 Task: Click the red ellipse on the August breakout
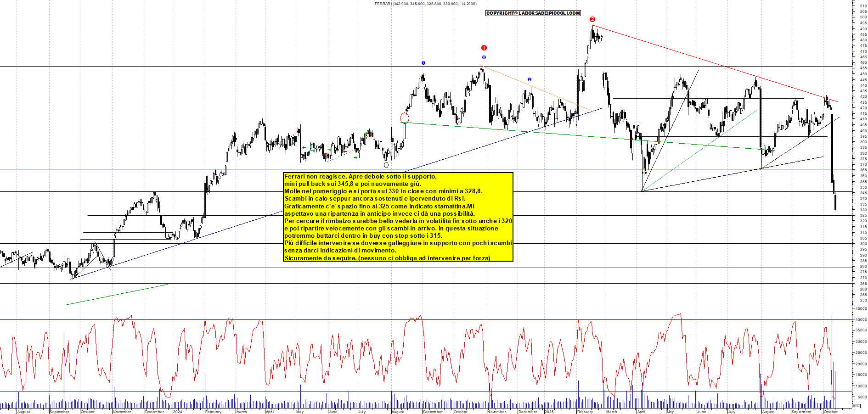405,118
